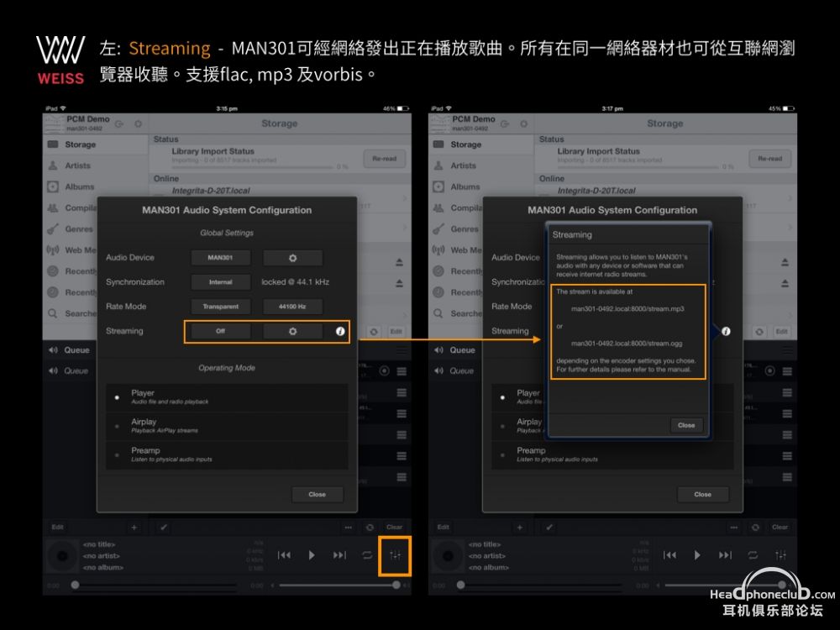Tap the Clear button in left screenshot
Viewport: 840px width, 630px height.
[x=394, y=528]
